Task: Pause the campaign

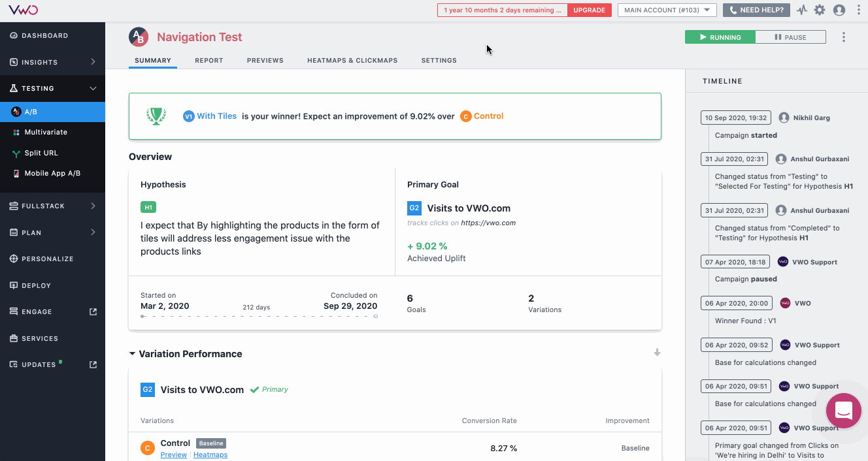Action: 791,37
